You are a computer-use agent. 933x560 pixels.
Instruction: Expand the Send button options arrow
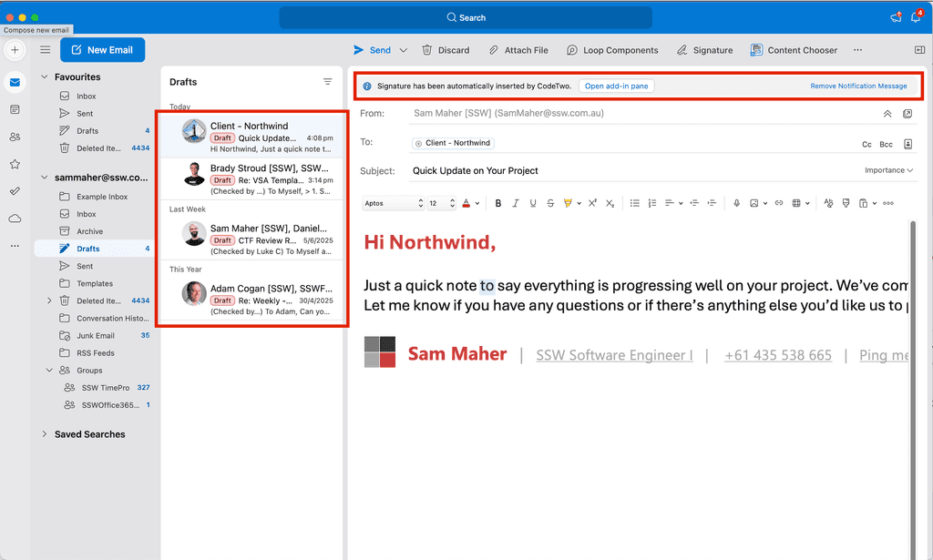tap(402, 50)
